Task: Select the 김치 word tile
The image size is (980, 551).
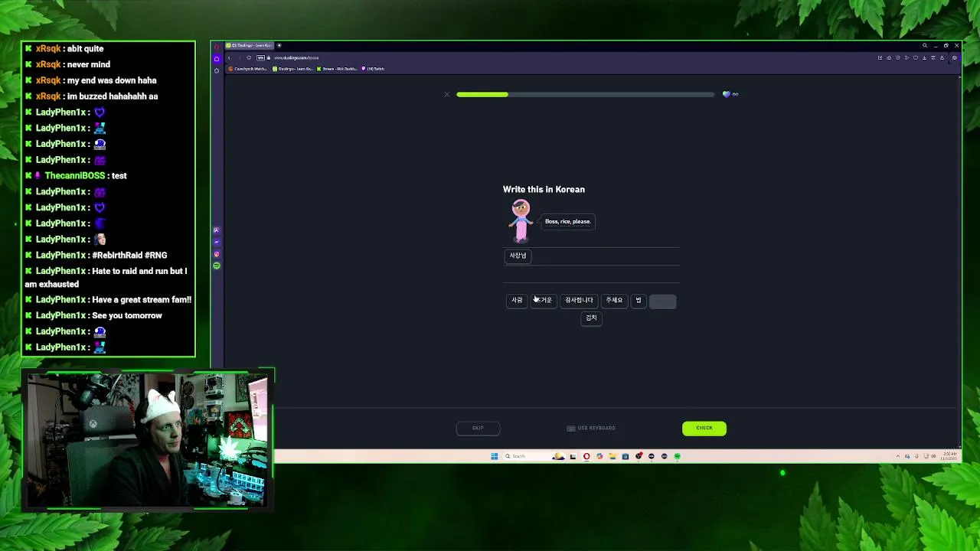Action: coord(591,318)
